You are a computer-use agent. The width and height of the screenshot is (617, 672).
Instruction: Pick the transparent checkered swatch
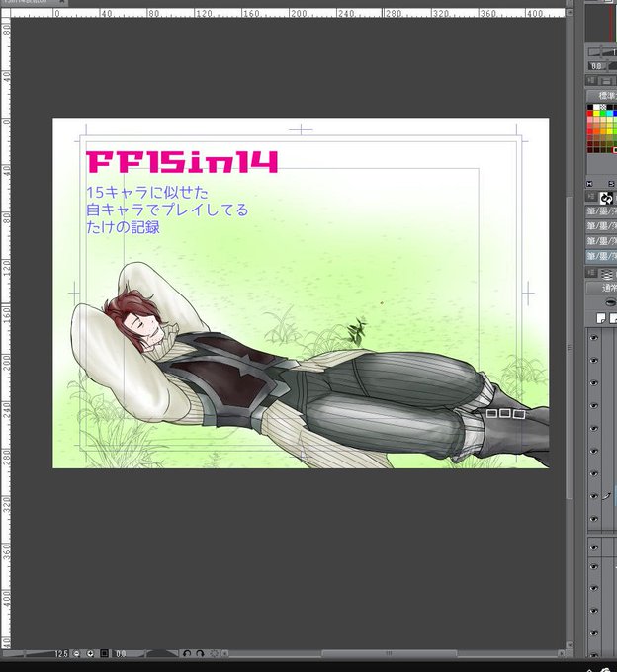pos(603,107)
